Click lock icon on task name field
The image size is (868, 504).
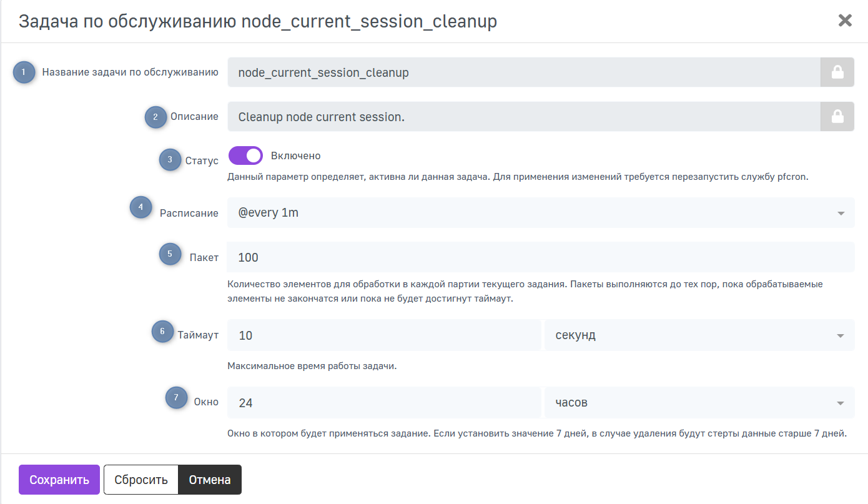pos(837,72)
